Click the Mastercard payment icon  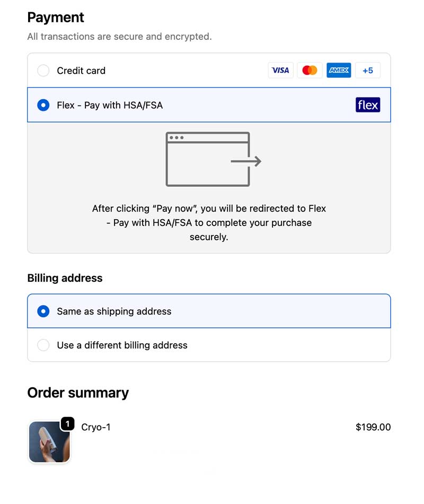coord(310,70)
